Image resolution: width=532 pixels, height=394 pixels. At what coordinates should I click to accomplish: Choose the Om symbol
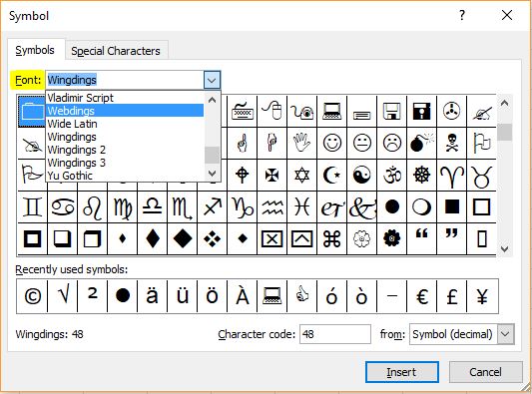(392, 175)
